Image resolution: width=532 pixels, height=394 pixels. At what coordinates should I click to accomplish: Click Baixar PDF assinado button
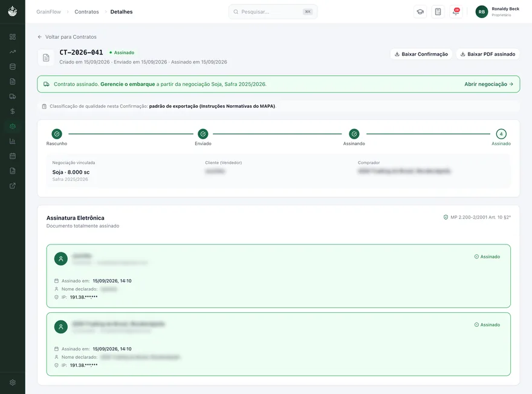coord(488,54)
